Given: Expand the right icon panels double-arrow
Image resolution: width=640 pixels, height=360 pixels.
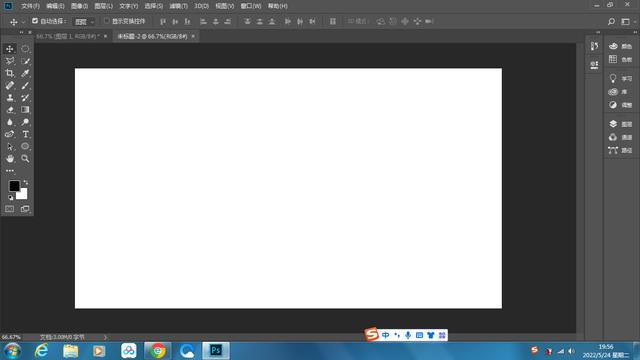Looking at the screenshot, I should (x=635, y=32).
